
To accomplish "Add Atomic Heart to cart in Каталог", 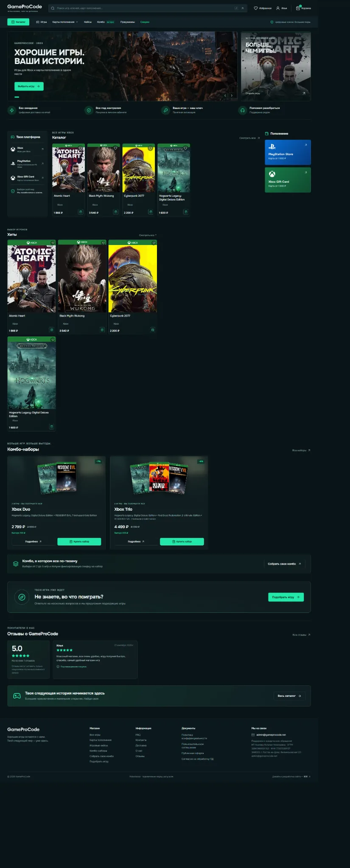I will [x=81, y=212].
